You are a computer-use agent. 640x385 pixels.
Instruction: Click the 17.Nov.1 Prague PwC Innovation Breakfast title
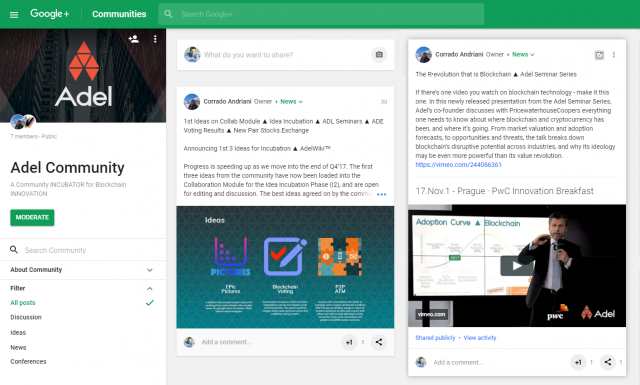pos(504,191)
